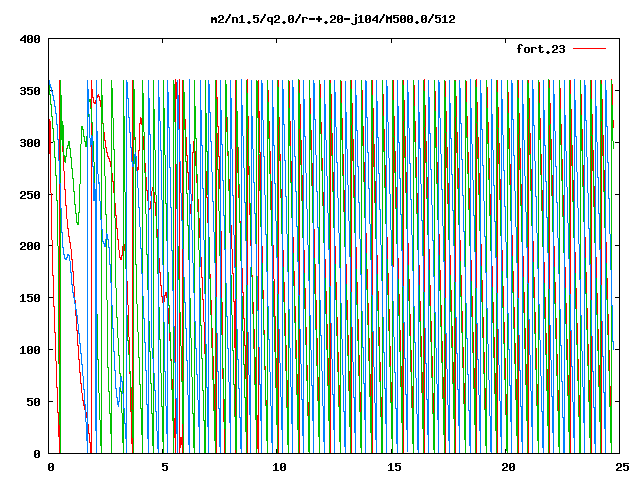Click the 0 label on y-axis
Viewport: 640px width, 480px height.
tap(37, 454)
